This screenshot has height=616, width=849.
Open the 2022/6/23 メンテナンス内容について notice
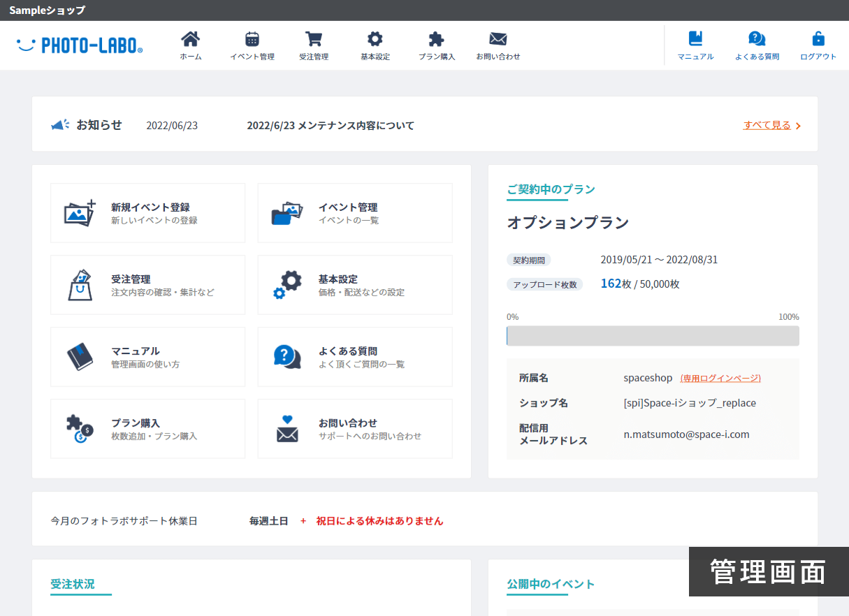pyautogui.click(x=331, y=126)
